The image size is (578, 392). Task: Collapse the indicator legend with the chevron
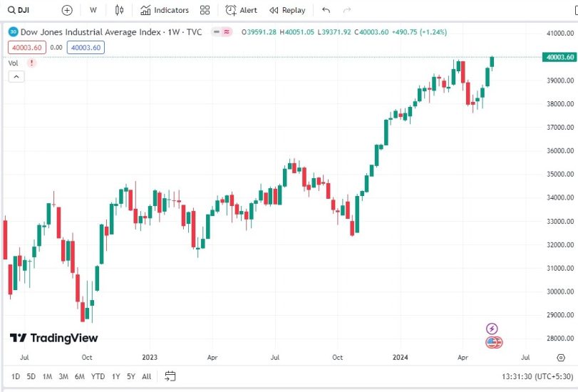tap(16, 76)
